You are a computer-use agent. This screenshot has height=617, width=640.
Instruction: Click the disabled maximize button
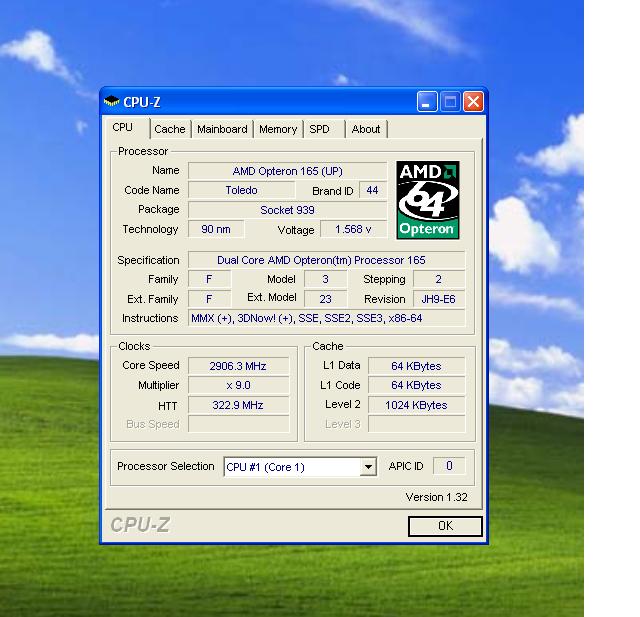[450, 101]
